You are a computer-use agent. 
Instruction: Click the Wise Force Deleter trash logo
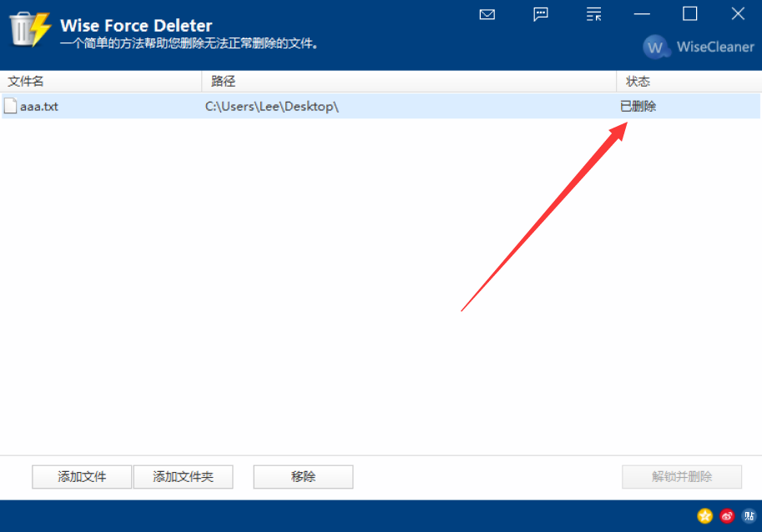click(30, 29)
